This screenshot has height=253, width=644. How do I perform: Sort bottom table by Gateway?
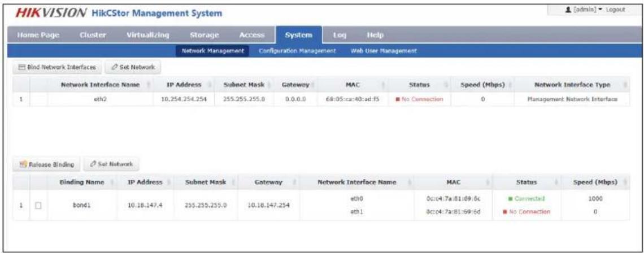(268, 182)
